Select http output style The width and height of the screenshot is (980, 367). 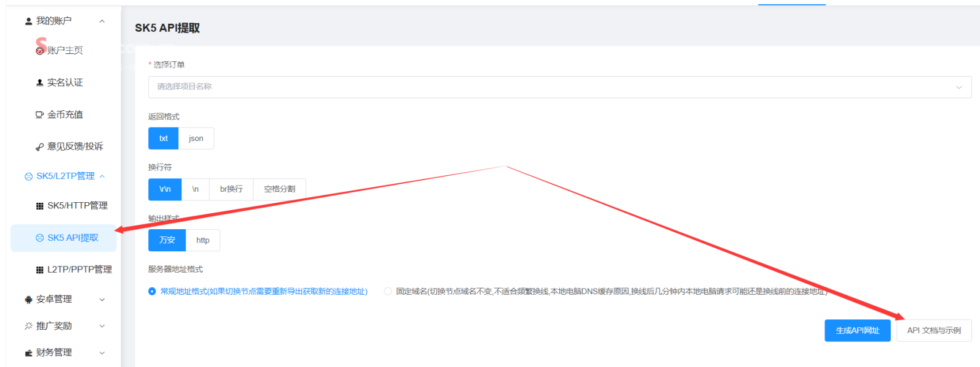pos(203,240)
